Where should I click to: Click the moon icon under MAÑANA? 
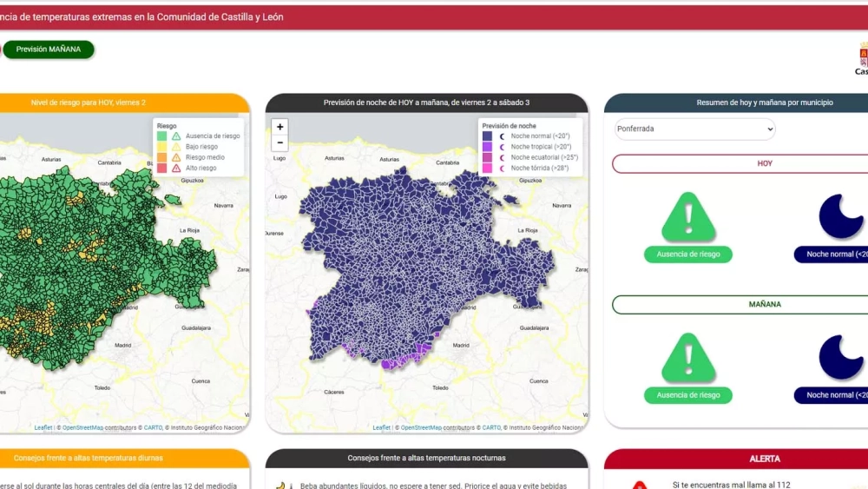click(x=841, y=358)
